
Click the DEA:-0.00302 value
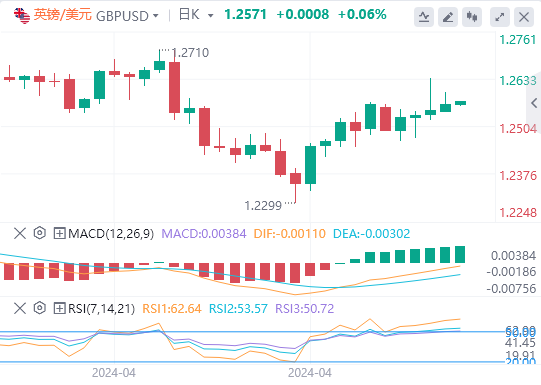(x=371, y=234)
